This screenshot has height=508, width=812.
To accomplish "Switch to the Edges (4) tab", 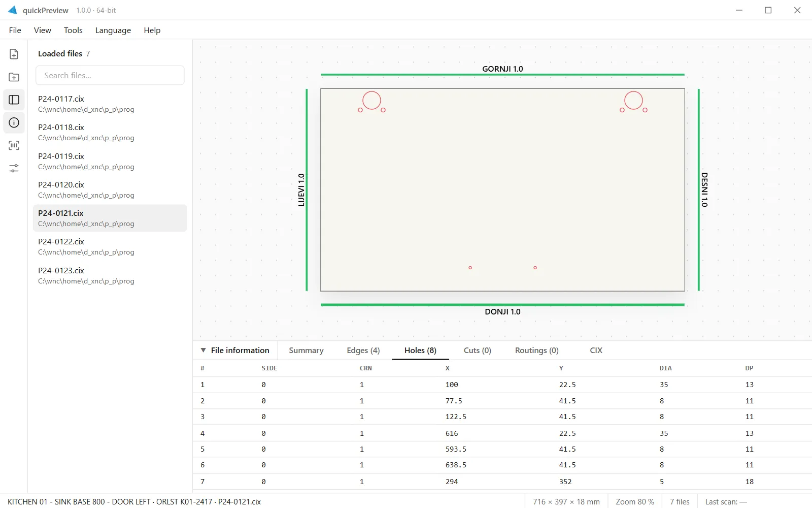I will pyautogui.click(x=363, y=351).
